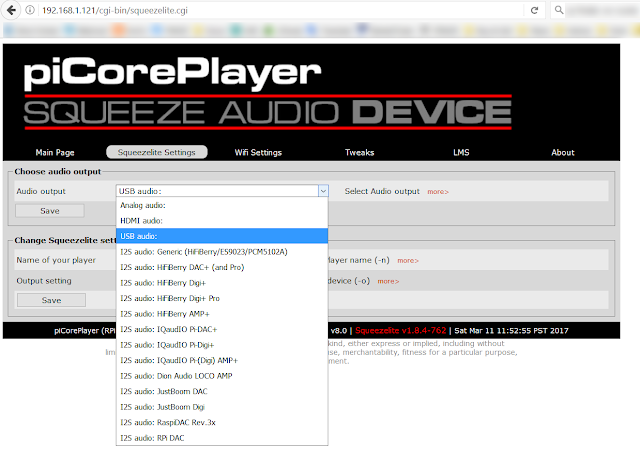Open the Main Page tab
The height and width of the screenshot is (463, 640).
tap(55, 152)
